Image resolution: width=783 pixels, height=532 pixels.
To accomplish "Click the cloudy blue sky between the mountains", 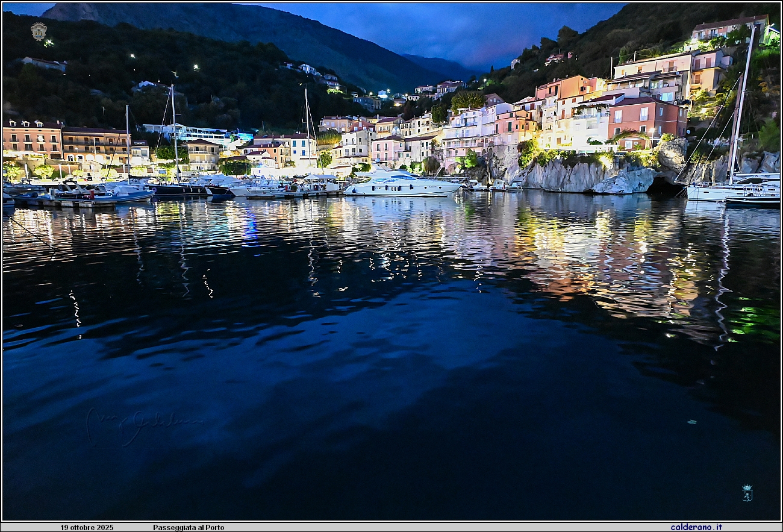I will tap(458, 30).
